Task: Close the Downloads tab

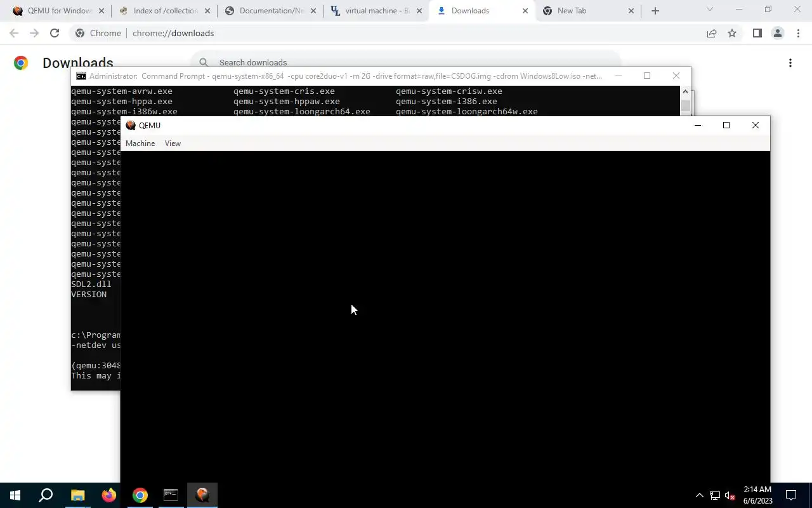Action: [525, 11]
